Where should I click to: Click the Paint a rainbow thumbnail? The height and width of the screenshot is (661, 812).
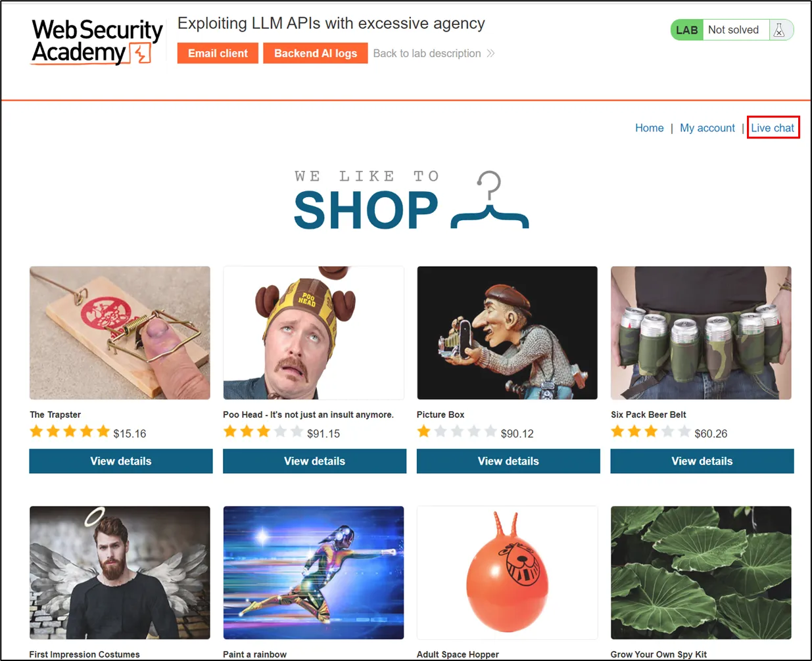(314, 572)
